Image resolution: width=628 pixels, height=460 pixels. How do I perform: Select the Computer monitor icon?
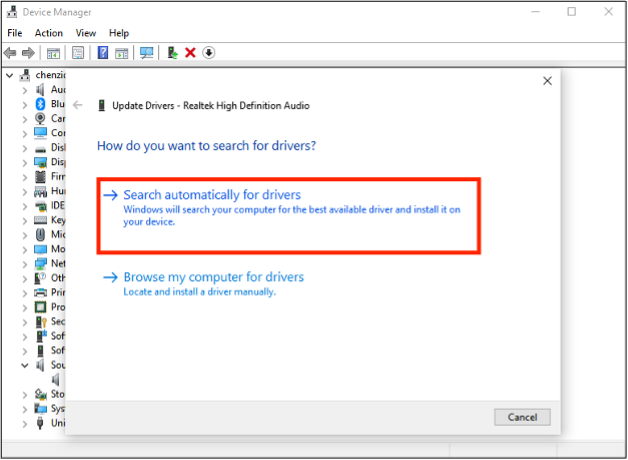(x=40, y=133)
